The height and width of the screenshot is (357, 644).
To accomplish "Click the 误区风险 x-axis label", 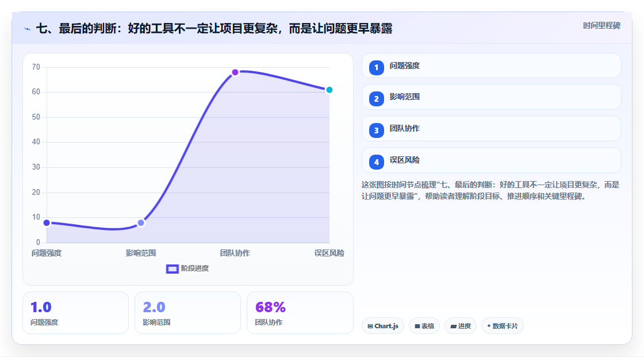I will (x=329, y=253).
